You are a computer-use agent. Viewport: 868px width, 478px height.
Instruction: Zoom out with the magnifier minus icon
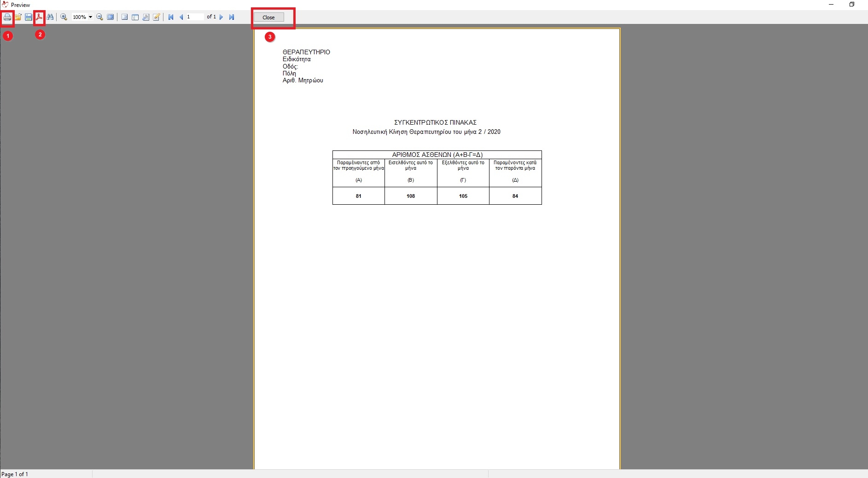(x=99, y=17)
